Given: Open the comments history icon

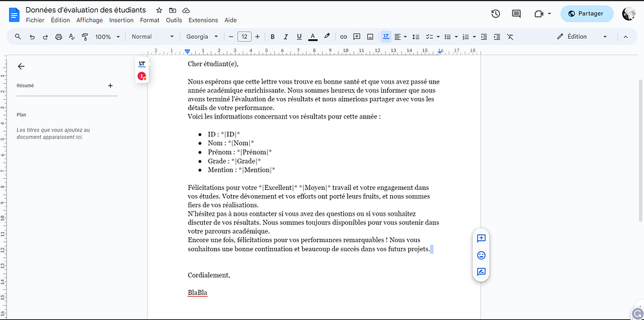Looking at the screenshot, I should click(516, 14).
